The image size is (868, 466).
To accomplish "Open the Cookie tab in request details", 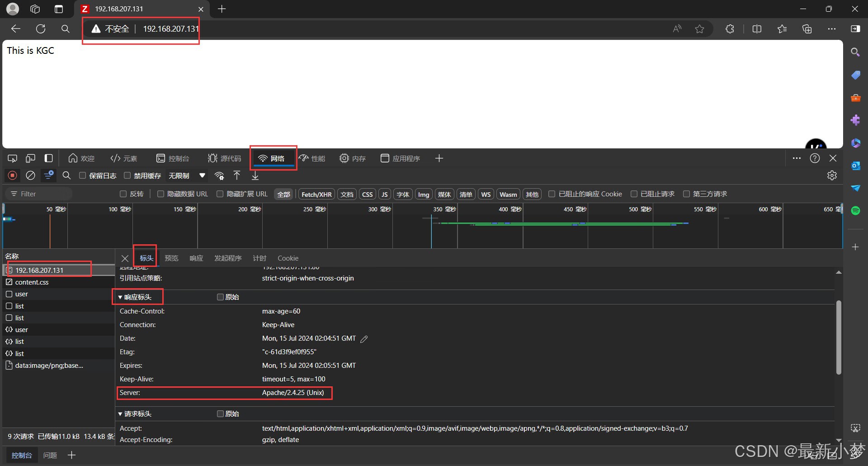I will (x=288, y=258).
